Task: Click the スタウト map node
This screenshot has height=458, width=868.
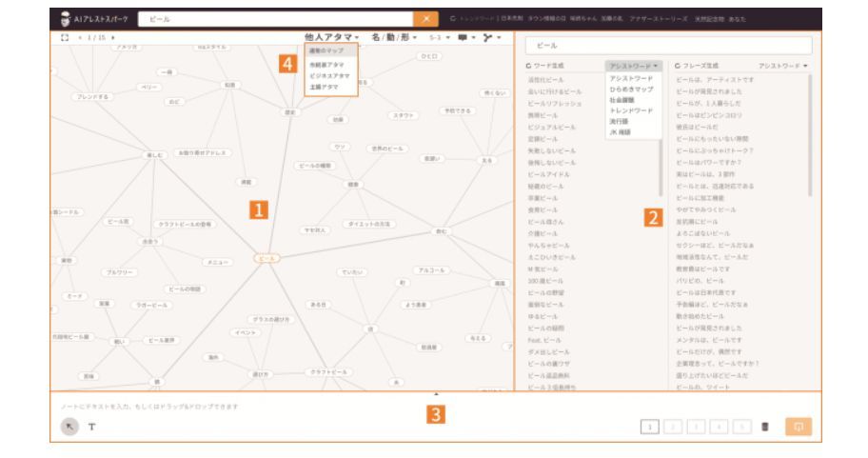Action: (x=403, y=115)
